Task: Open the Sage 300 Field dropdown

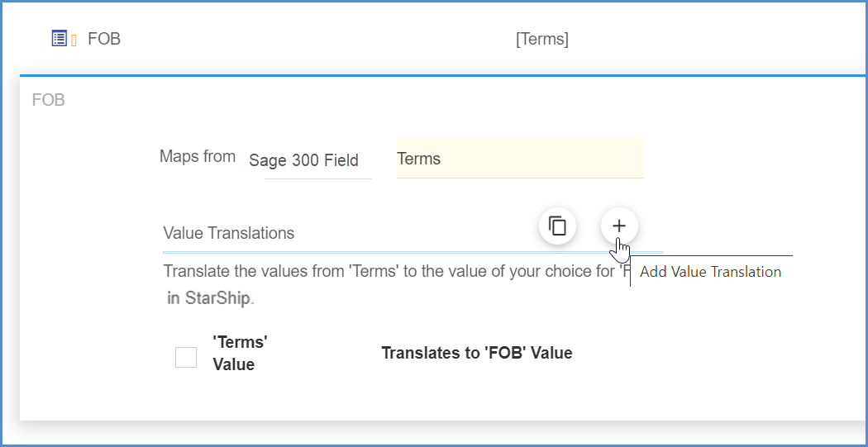Action: [303, 160]
